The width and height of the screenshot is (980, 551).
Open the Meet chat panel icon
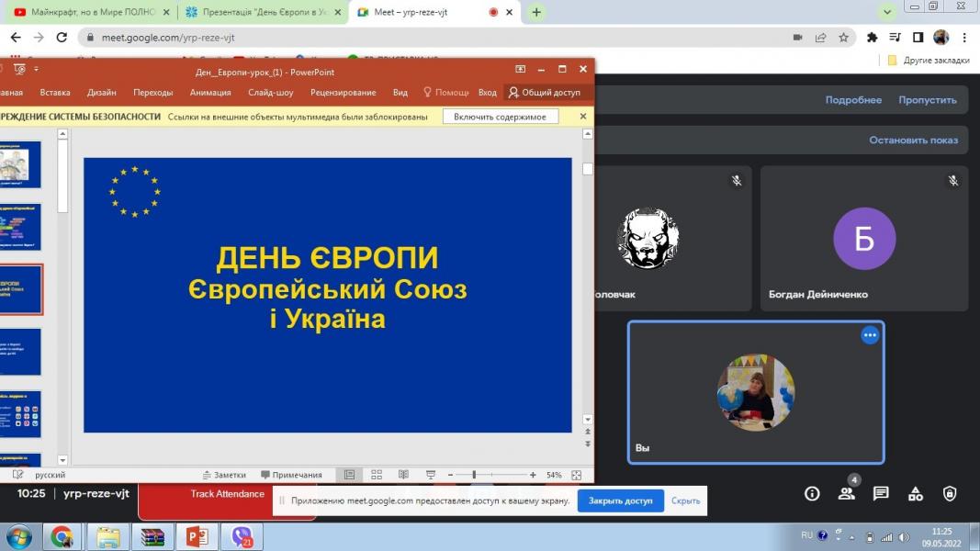[x=881, y=494]
